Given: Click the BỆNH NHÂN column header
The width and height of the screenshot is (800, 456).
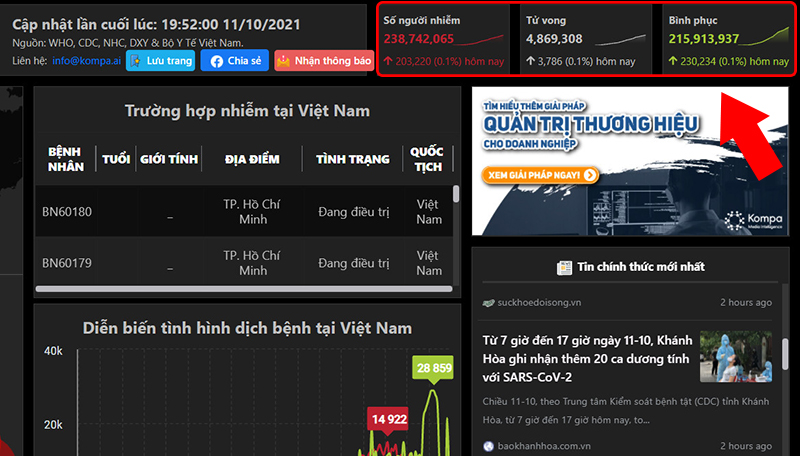Looking at the screenshot, I should coord(65,159).
